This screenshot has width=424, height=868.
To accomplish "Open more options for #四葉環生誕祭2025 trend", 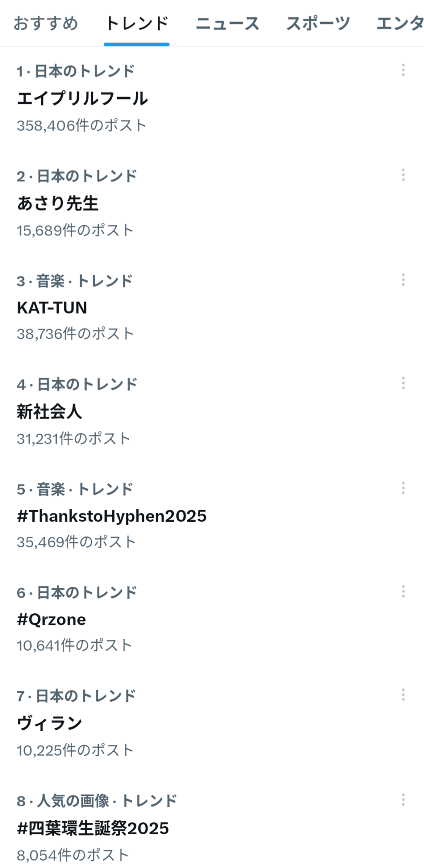I will point(403,800).
